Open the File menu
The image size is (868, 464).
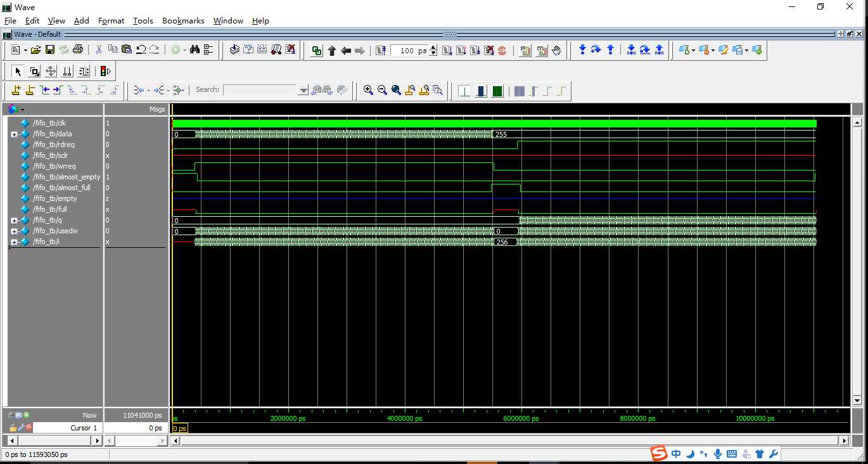pos(10,20)
